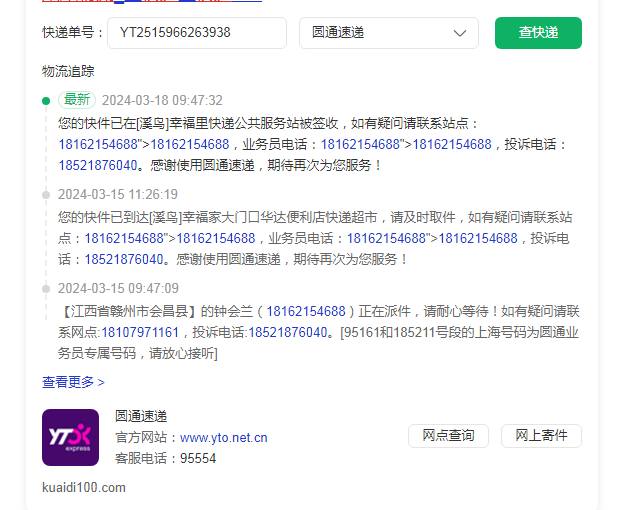Click the 快递单号 label
634x510 pixels.
click(x=73, y=32)
